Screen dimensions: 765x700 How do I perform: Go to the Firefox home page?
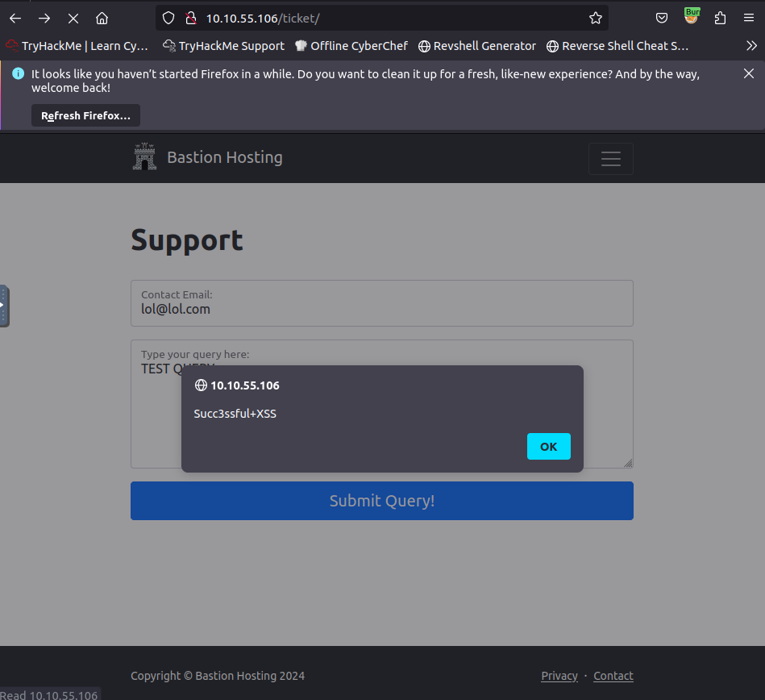[102, 18]
